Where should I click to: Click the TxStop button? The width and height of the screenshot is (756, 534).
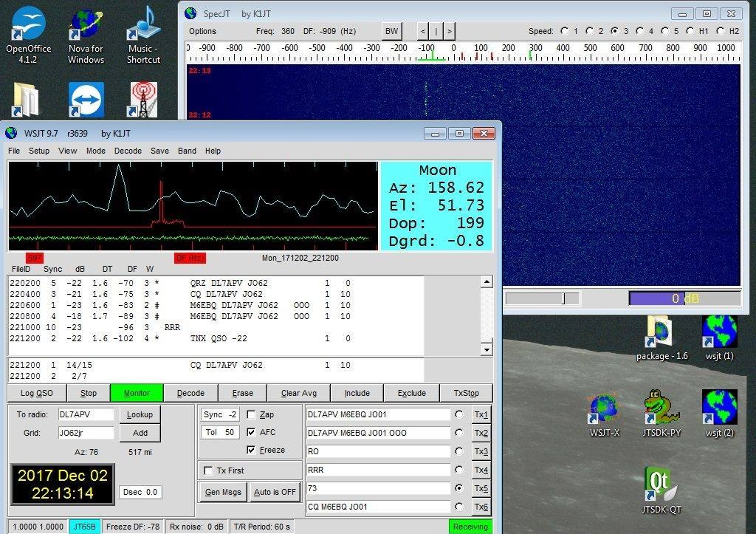(x=467, y=393)
